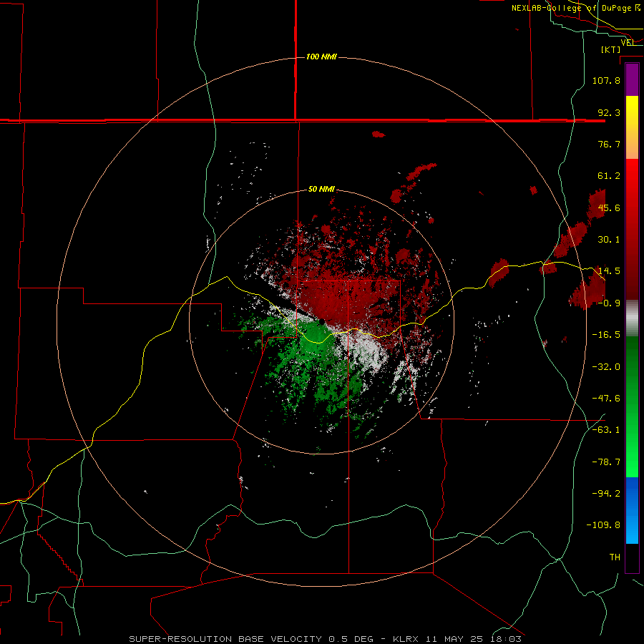
Task: Click the 50 NMI range ring label
Action: [321, 190]
